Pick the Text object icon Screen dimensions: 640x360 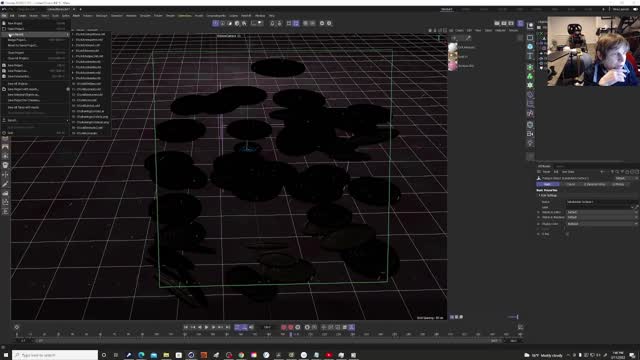[x=530, y=56]
